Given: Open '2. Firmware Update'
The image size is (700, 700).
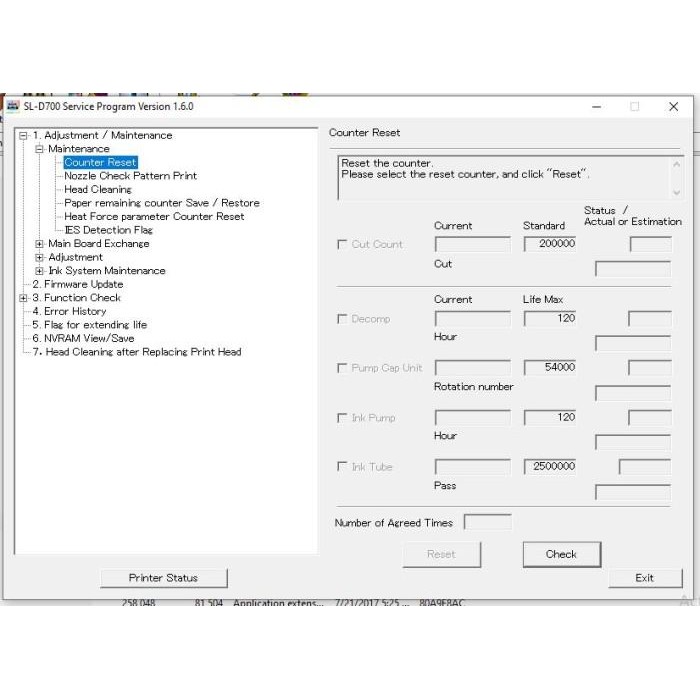Looking at the screenshot, I should click(78, 284).
